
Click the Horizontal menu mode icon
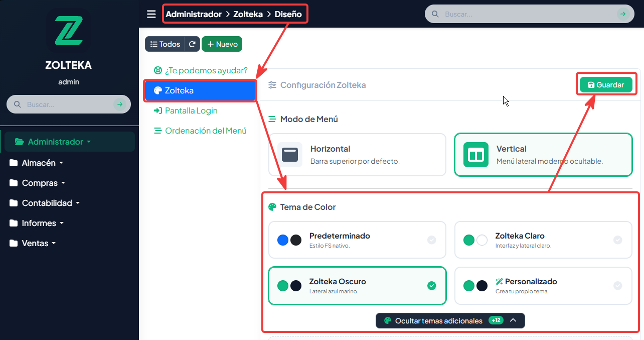coord(290,155)
